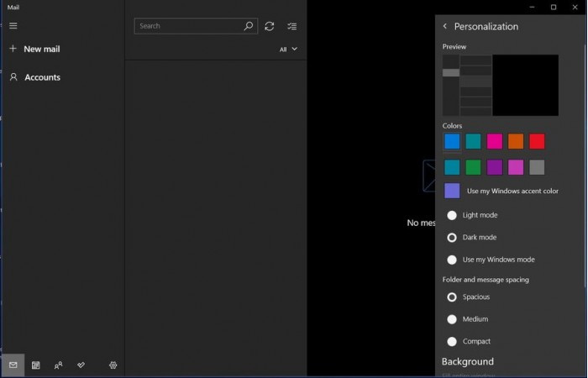
Task: Open the hamburger navigation menu
Action: [x=13, y=25]
